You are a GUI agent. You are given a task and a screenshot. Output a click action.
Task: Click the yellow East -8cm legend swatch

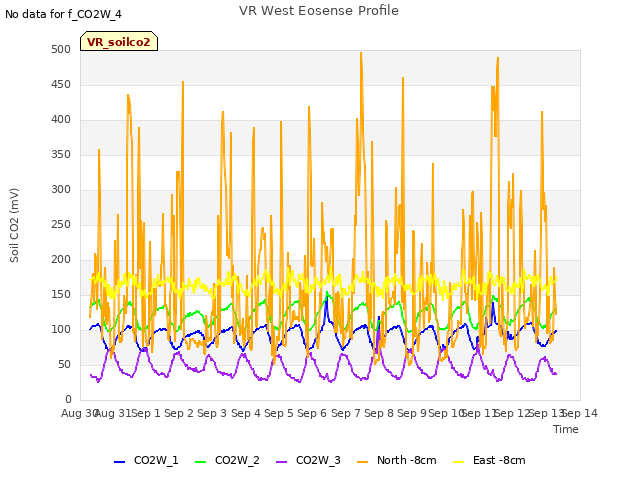[x=459, y=462]
